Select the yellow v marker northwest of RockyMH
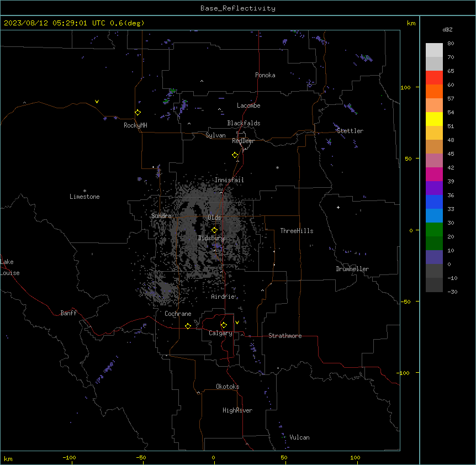 click(x=97, y=102)
